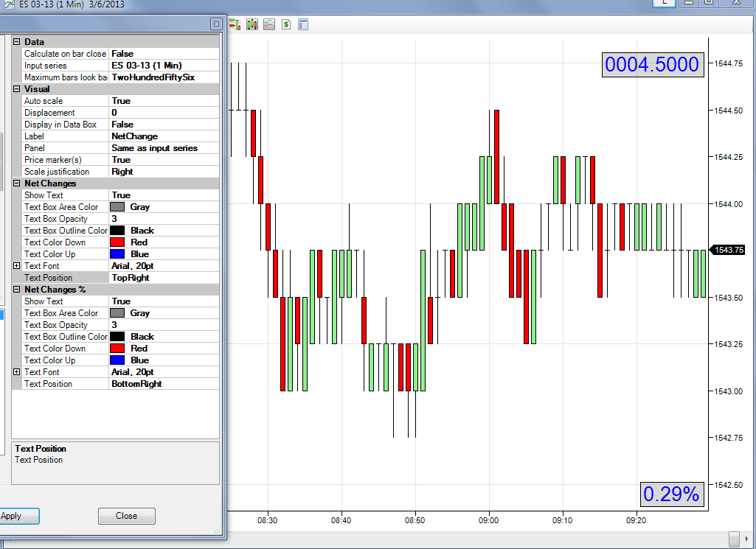Click the 09:00 time axis label
Viewport: 756px width, 549px height.
tap(488, 520)
